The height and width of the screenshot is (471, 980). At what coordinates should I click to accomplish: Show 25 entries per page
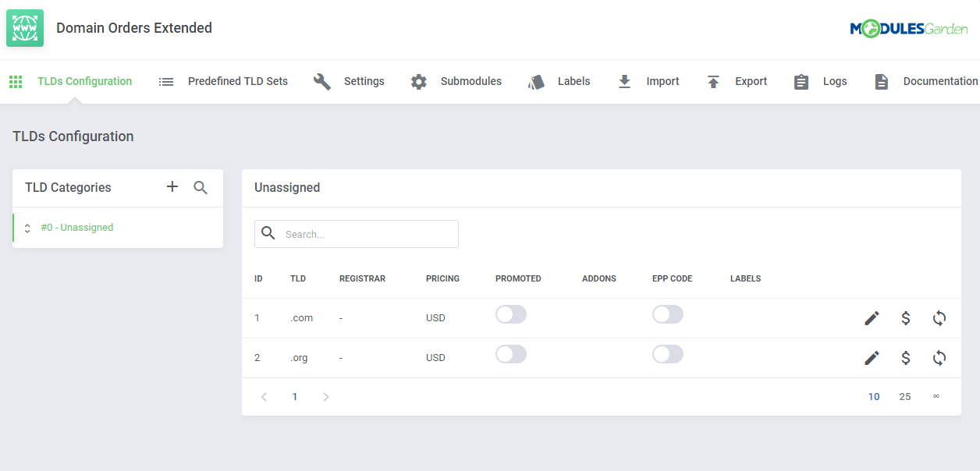(x=905, y=397)
